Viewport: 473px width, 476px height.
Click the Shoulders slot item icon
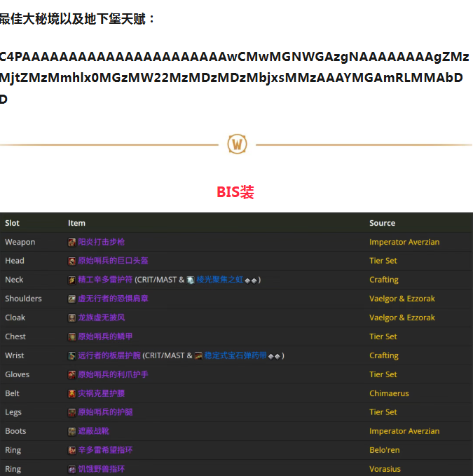coord(71,299)
